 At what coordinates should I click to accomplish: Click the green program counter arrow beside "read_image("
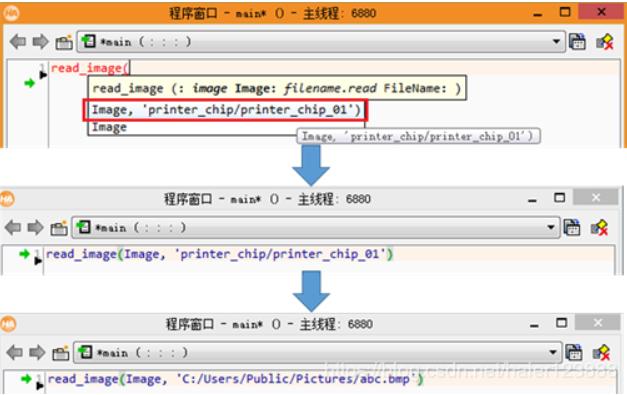29,83
